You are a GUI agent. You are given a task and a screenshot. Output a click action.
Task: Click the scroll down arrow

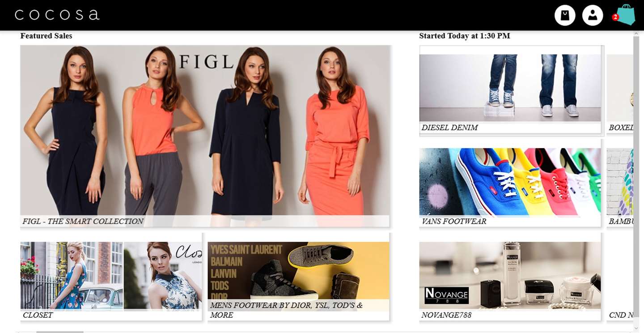pos(636,329)
